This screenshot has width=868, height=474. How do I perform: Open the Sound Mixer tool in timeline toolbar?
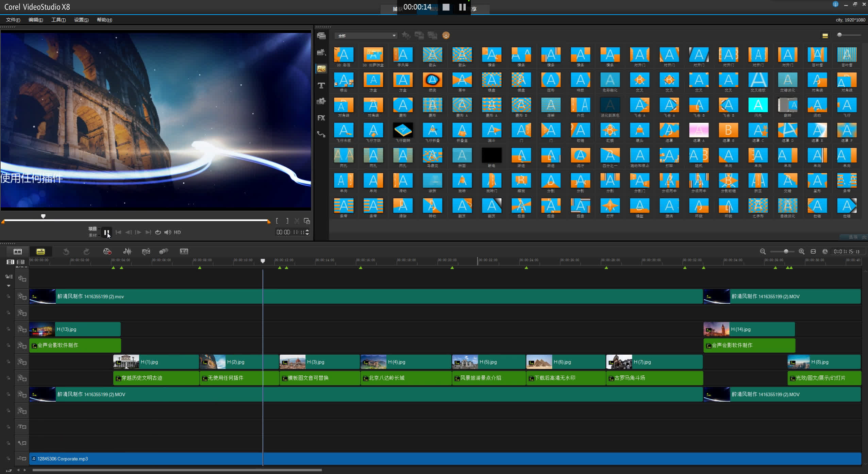127,252
